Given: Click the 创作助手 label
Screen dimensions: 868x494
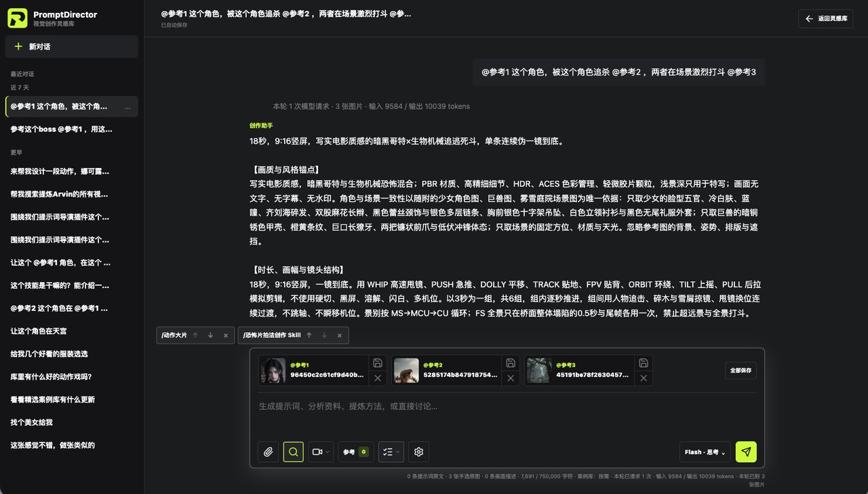Looking at the screenshot, I should [x=260, y=125].
